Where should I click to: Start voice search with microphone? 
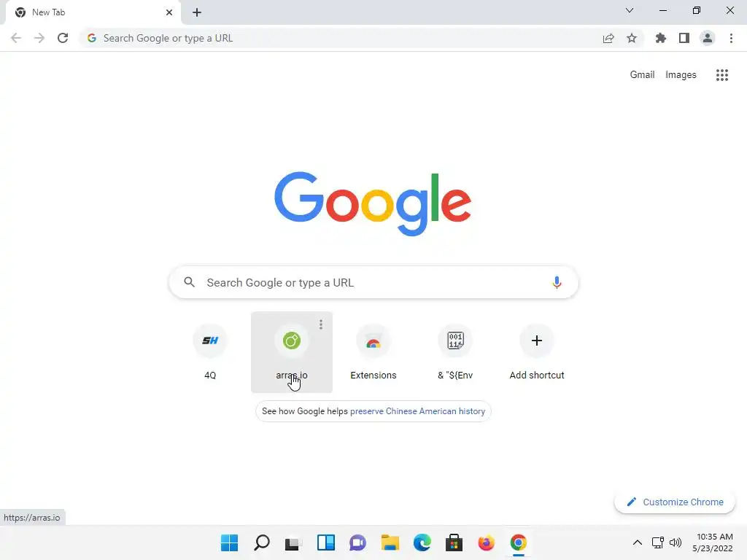click(x=557, y=282)
